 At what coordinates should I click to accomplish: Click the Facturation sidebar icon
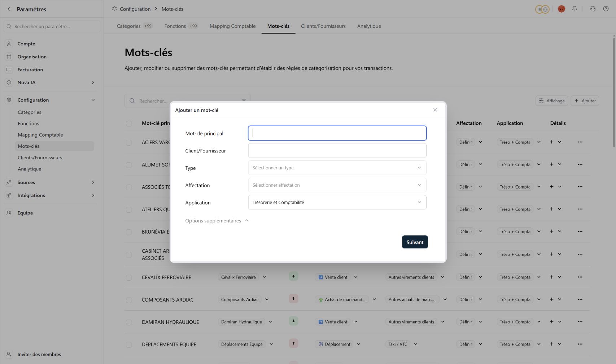(9, 70)
